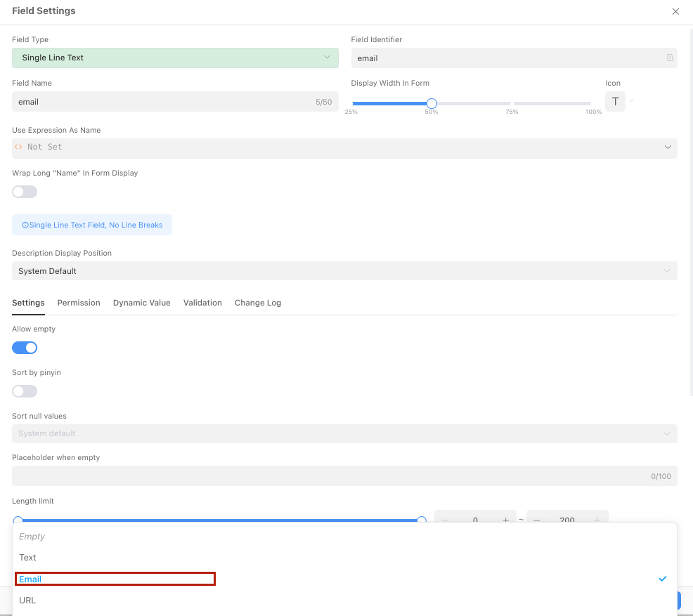The image size is (693, 616).
Task: Click the plus stepper on minimum length
Action: pyautogui.click(x=505, y=520)
